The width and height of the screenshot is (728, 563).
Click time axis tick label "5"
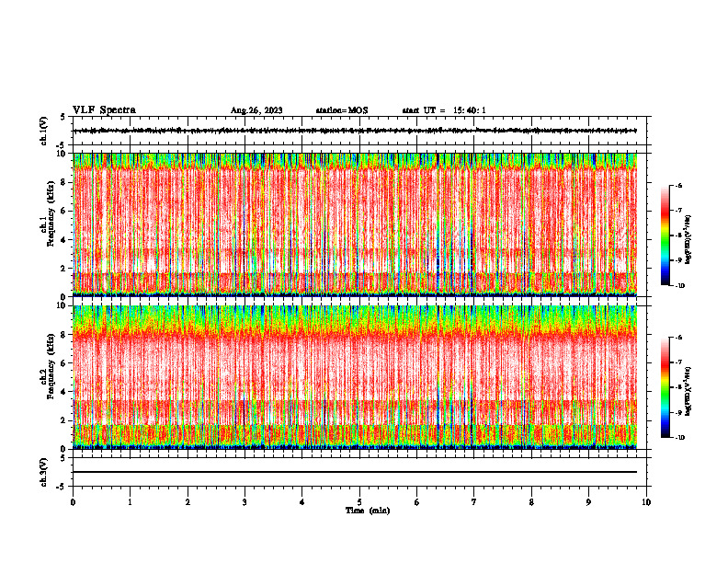pos(359,502)
